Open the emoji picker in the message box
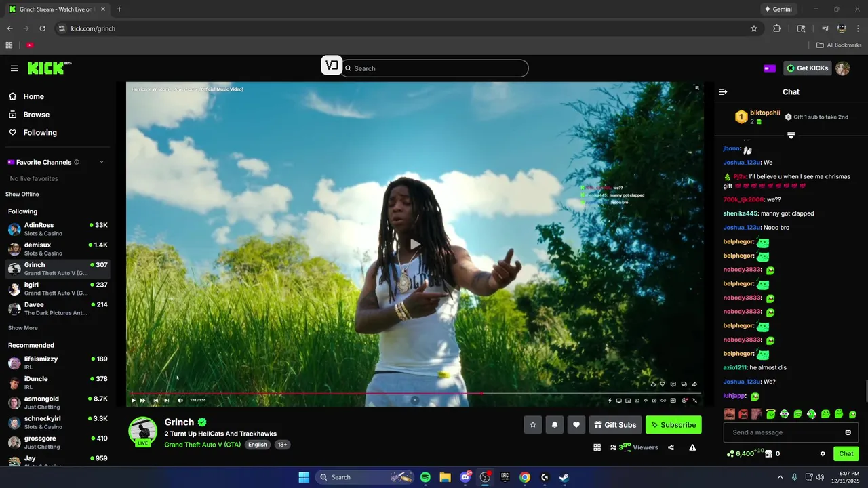The image size is (868, 488). pyautogui.click(x=848, y=432)
